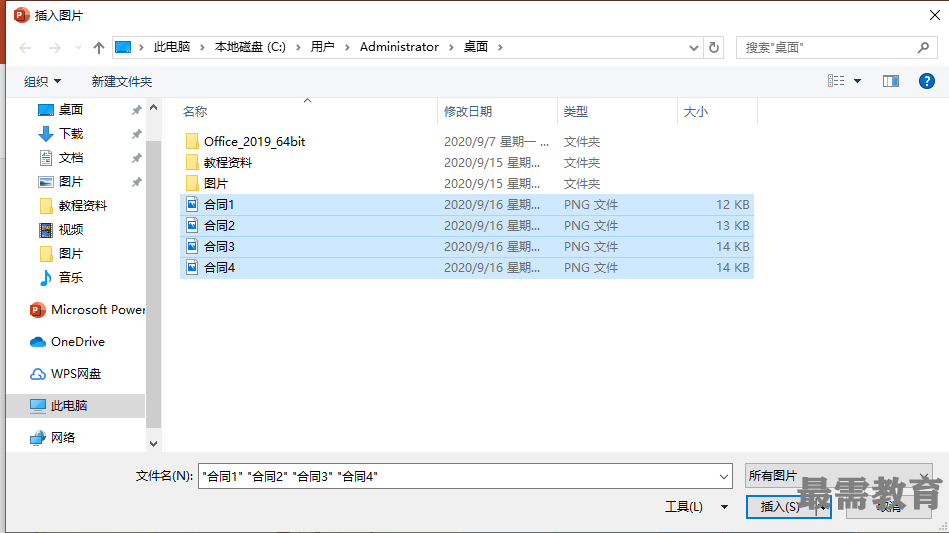Click the 插入(S) button
This screenshot has width=949, height=533.
coord(780,507)
